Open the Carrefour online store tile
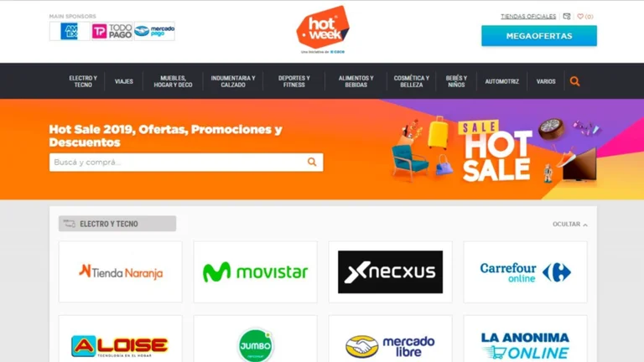The height and width of the screenshot is (362, 644). coord(525,271)
